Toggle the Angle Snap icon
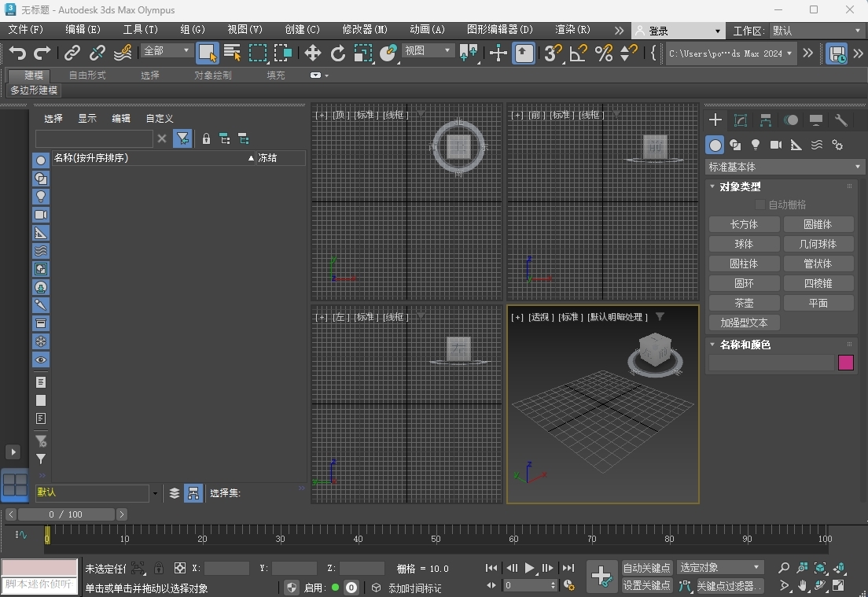 point(578,53)
